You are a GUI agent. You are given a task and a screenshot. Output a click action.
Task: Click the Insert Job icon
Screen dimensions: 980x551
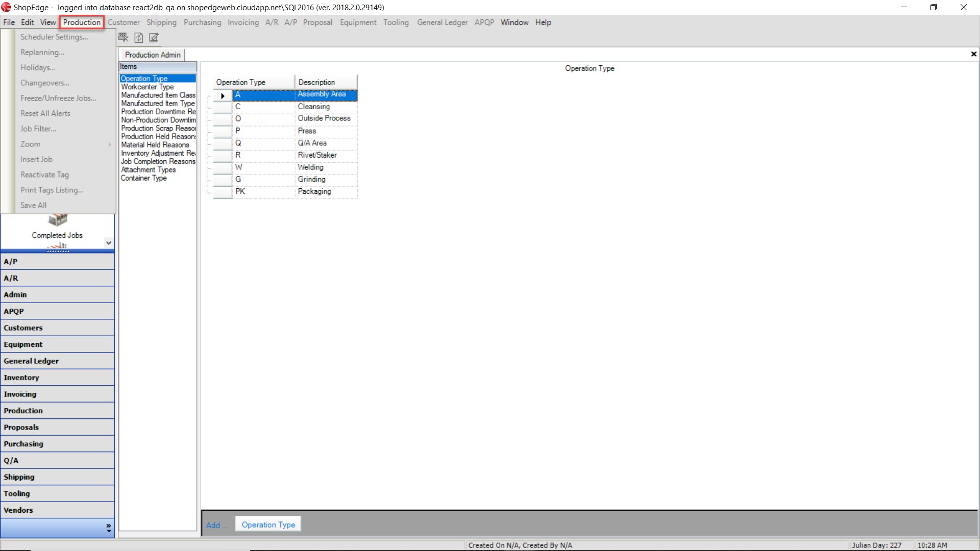click(37, 159)
